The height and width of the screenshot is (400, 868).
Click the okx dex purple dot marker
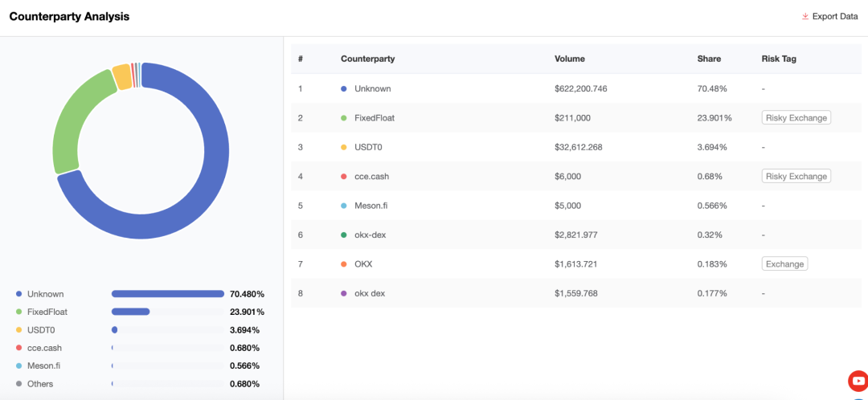(344, 293)
